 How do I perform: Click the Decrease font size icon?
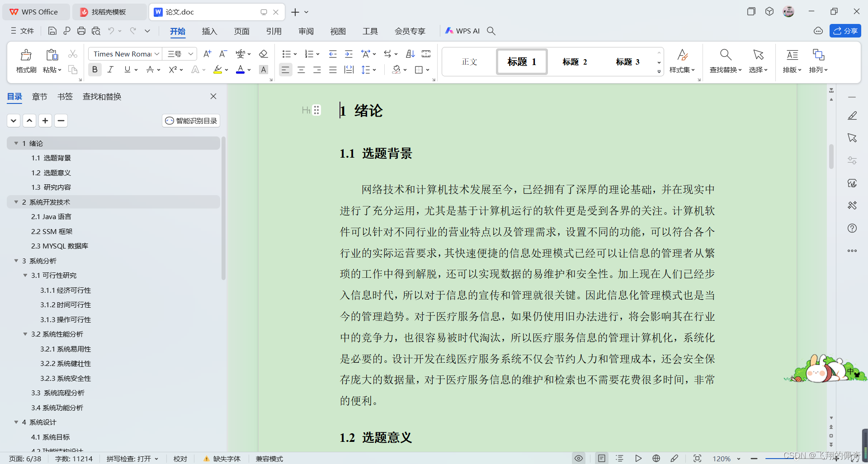pyautogui.click(x=223, y=54)
